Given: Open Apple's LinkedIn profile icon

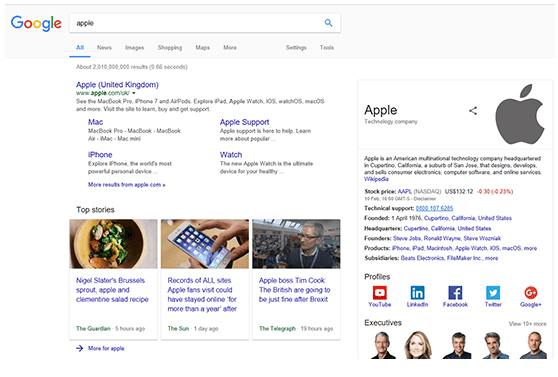Looking at the screenshot, I should tap(417, 293).
